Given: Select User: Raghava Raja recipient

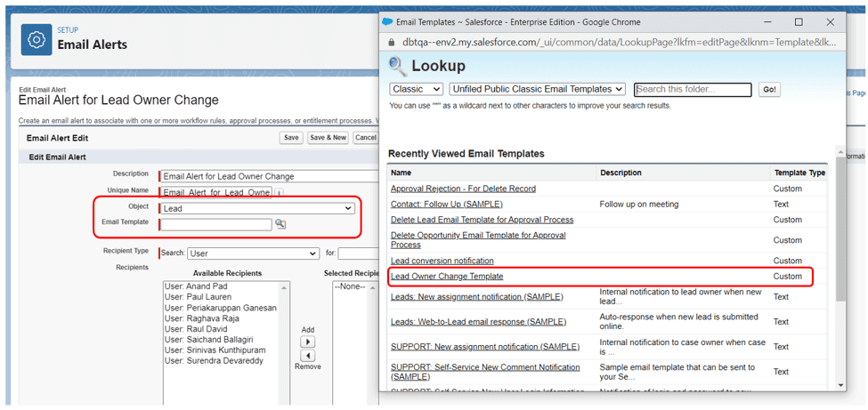Looking at the screenshot, I should pos(201,318).
